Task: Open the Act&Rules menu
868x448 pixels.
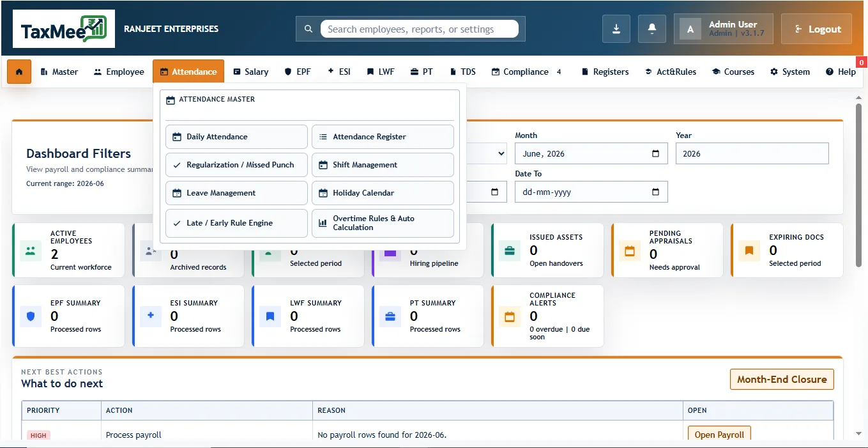Action: point(671,72)
